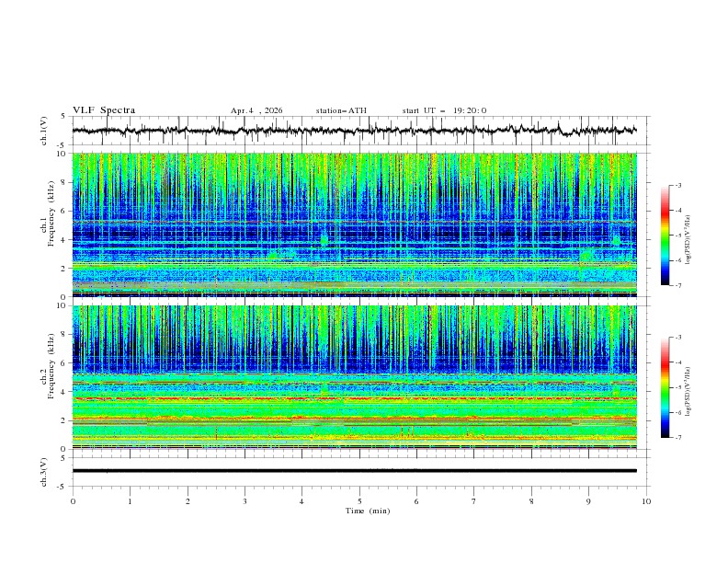The width and height of the screenshot is (728, 563).
Task: Click the ch.1 "Frequency (kHz)" axis label
Action: coord(51,214)
